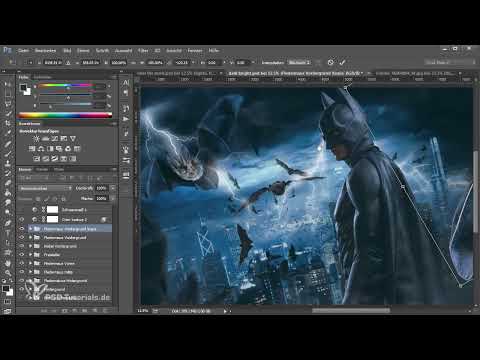
Task: Select the Pen tool
Action: click(8, 223)
